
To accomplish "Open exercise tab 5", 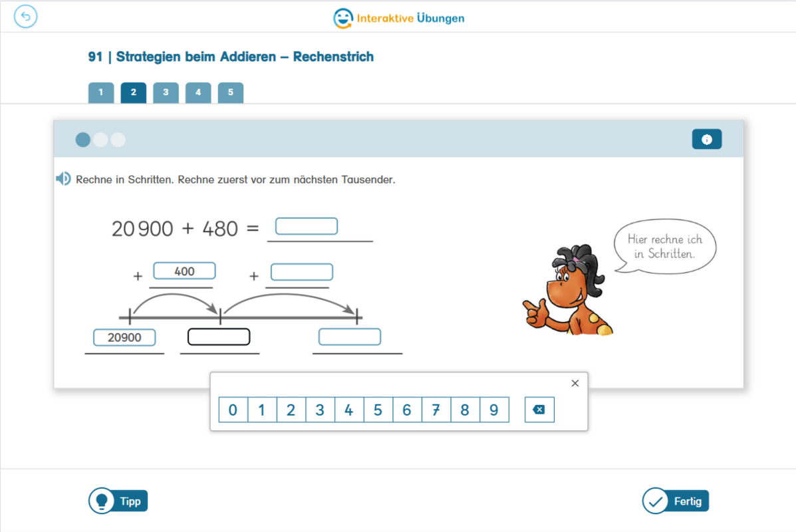I will coord(231,92).
